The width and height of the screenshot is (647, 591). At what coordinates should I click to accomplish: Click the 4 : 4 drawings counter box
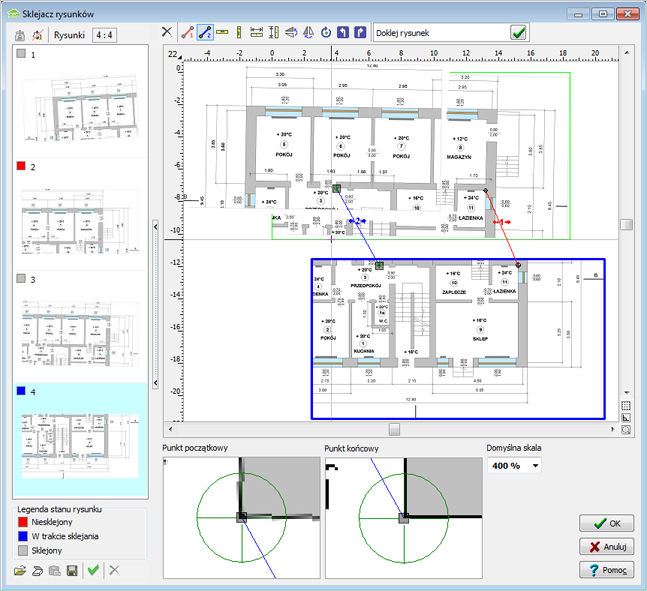[104, 35]
